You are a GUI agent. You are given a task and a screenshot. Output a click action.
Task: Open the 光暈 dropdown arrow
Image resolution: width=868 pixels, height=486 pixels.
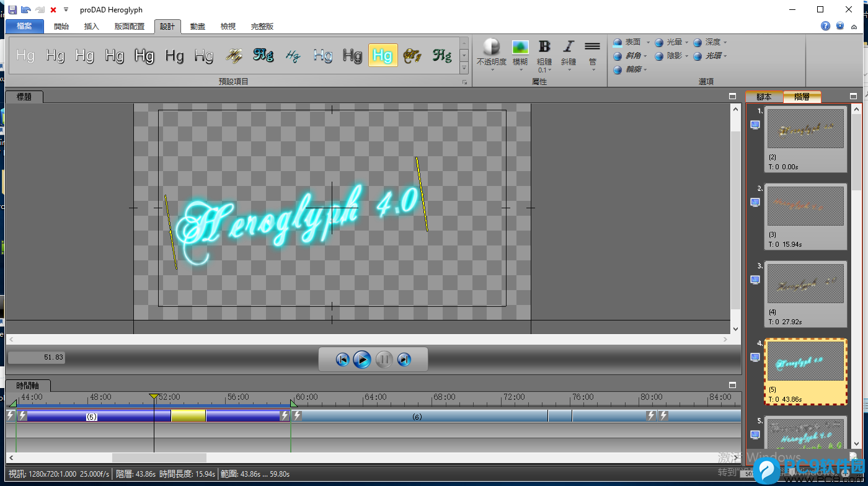[x=687, y=43]
